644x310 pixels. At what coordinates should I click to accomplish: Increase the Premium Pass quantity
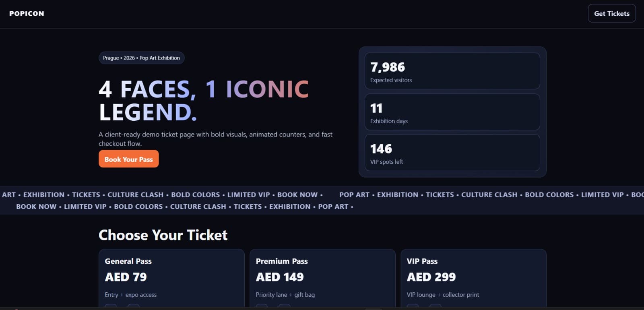[285, 307]
